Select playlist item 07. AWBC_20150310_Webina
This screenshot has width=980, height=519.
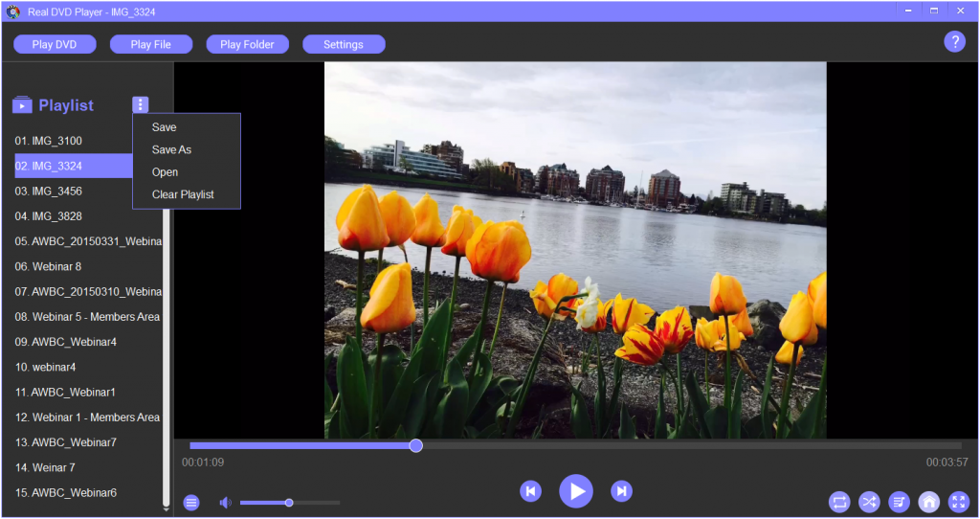coord(87,291)
